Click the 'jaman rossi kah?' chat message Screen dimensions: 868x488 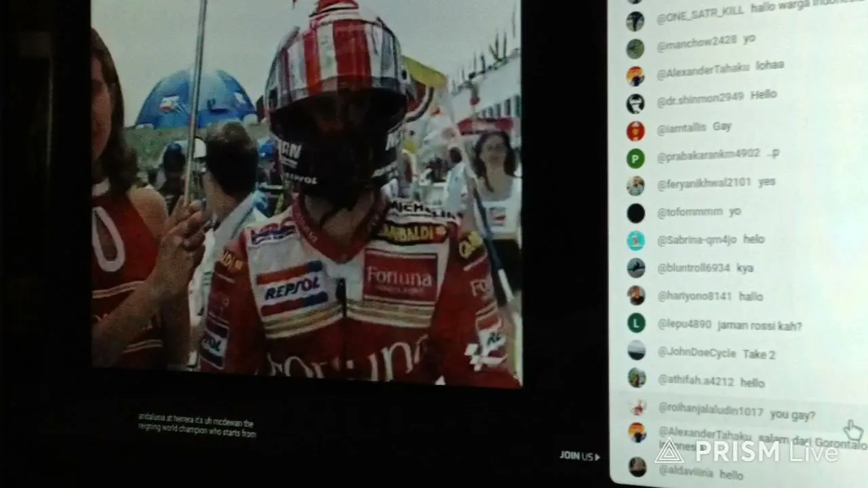[759, 326]
